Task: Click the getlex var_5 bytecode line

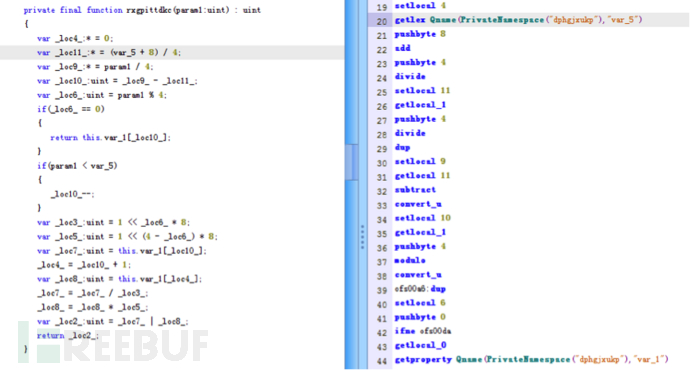Action: [518, 20]
